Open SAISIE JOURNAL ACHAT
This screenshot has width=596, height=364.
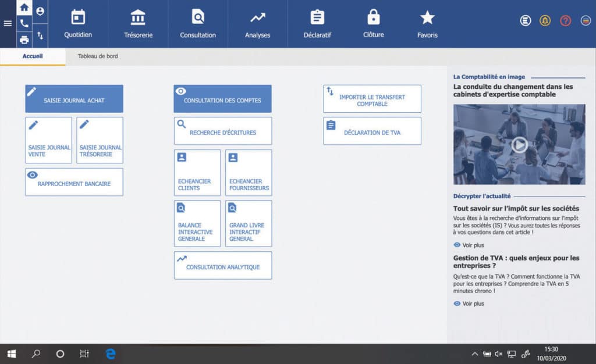tap(74, 98)
